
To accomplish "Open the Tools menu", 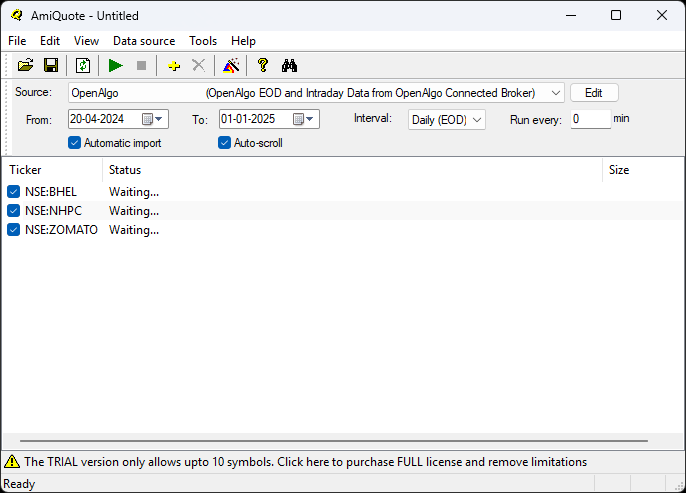I will (x=203, y=41).
